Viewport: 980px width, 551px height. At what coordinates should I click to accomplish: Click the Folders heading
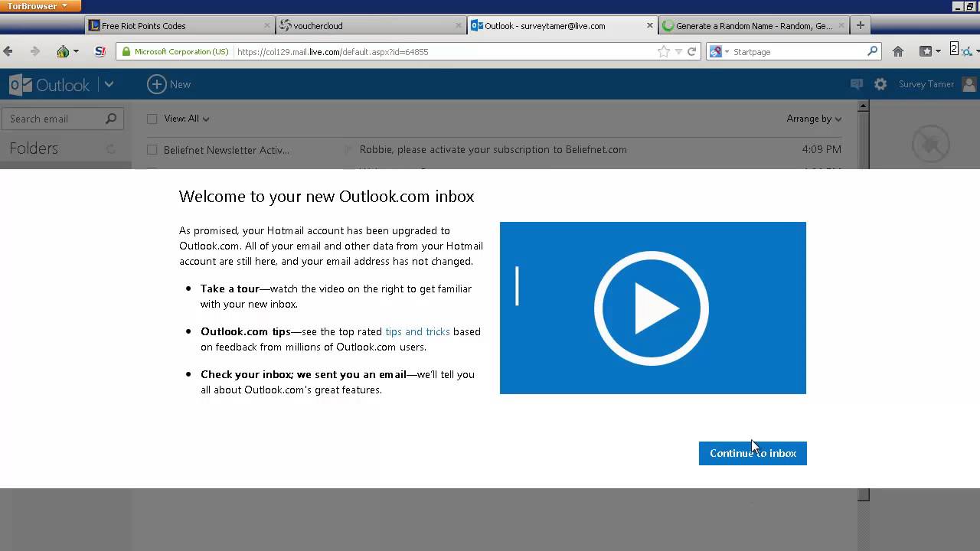click(x=34, y=148)
